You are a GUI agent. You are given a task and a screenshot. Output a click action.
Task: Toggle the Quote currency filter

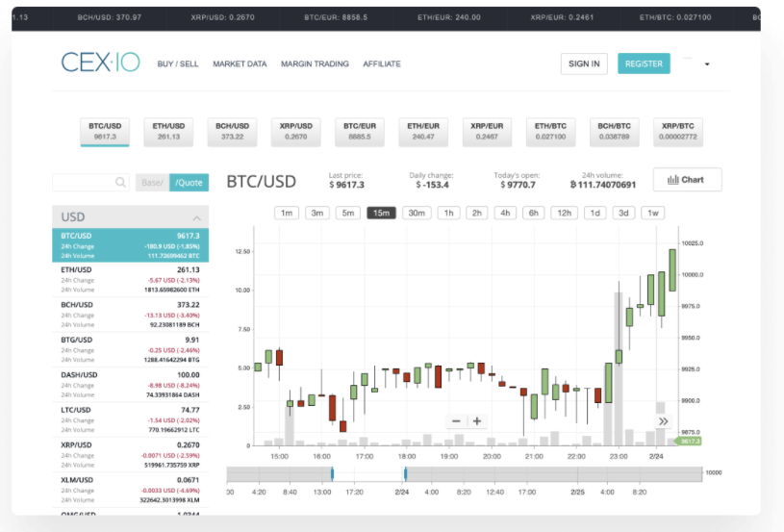(x=189, y=182)
